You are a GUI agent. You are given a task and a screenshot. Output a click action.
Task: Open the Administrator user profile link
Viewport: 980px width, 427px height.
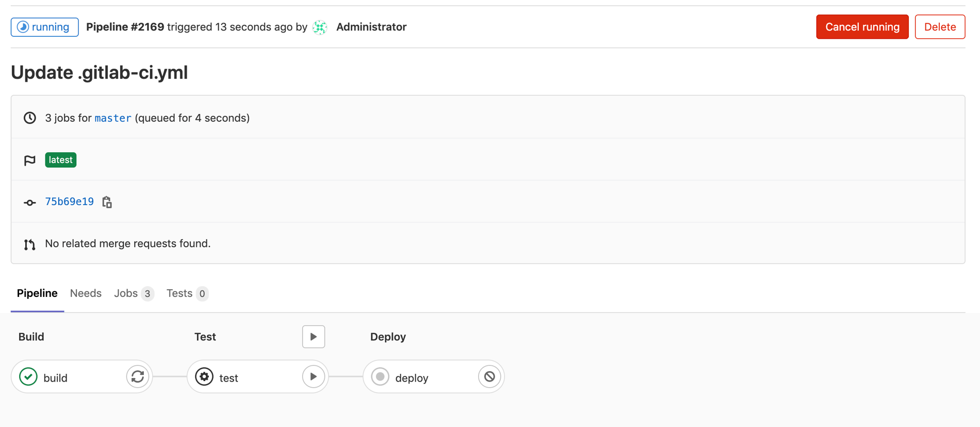click(371, 27)
